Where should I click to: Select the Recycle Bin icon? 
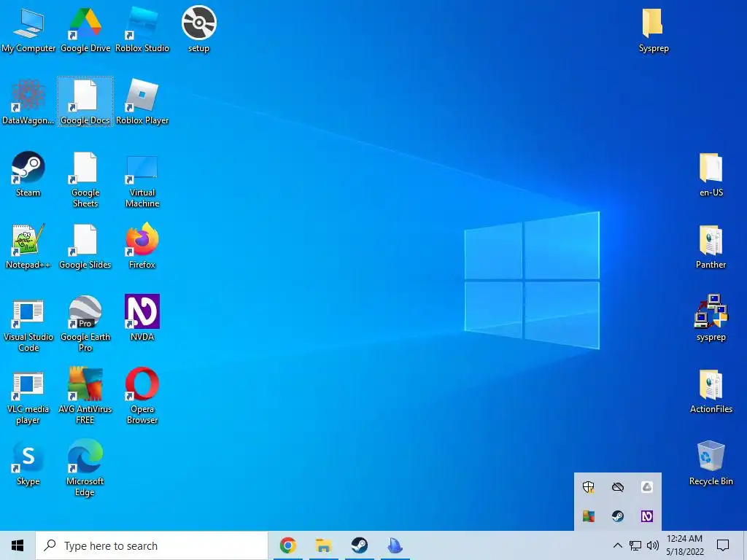coord(711,463)
